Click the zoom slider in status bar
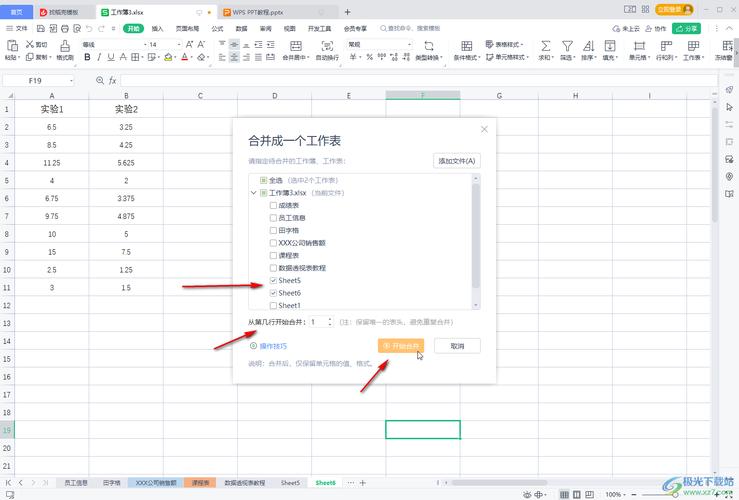This screenshot has height=500, width=739. [x=674, y=494]
